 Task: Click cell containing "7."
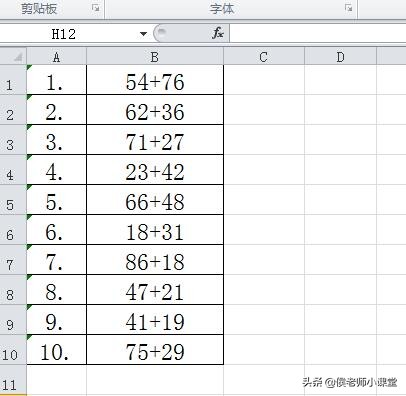point(57,260)
